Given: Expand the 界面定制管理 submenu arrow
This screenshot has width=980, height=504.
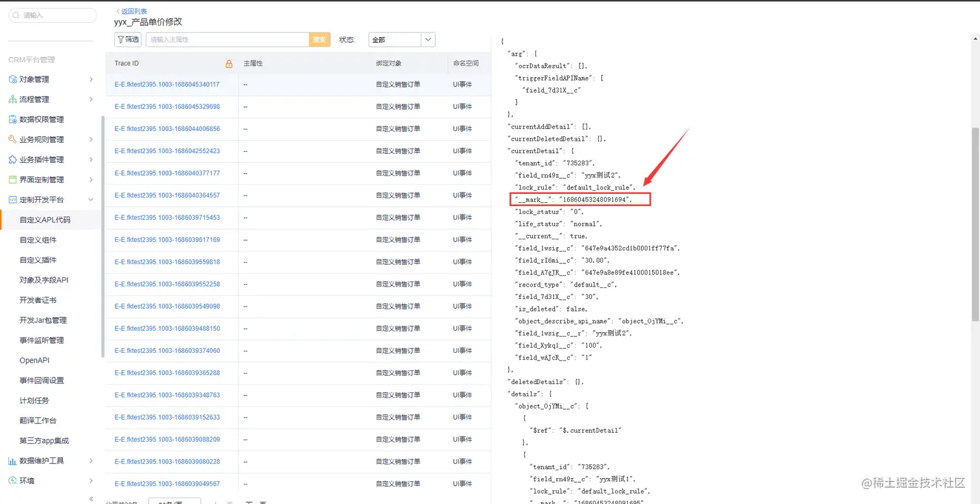Looking at the screenshot, I should 91,180.
